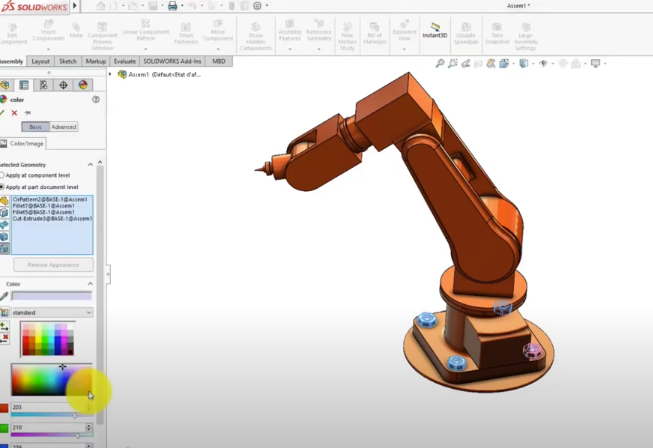Open the Options gear icon in the top toolbar
653x448 pixels.
259,6
